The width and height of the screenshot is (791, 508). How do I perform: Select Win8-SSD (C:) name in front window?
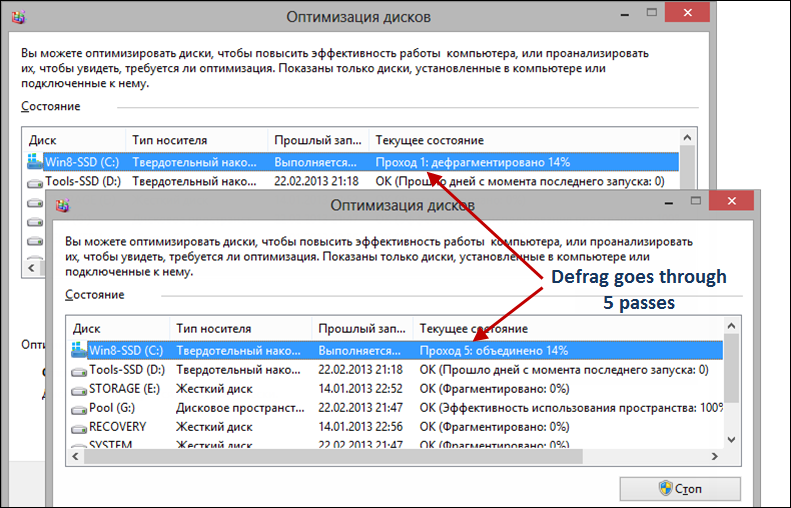point(126,350)
